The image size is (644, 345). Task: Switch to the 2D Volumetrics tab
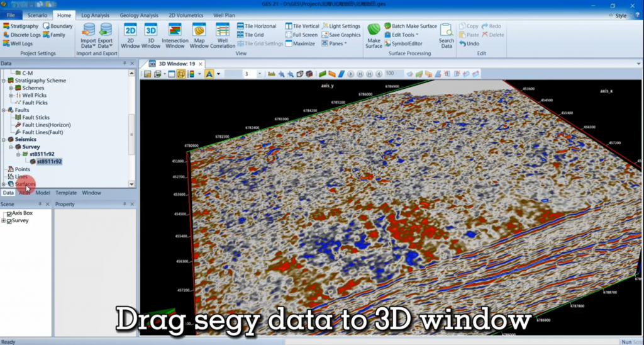click(x=186, y=15)
